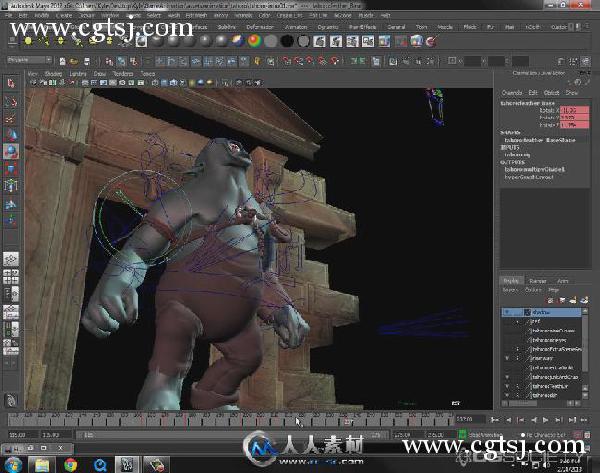Viewport: 600px width, 473px height.
Task: Open the Create menu
Action: [64, 15]
